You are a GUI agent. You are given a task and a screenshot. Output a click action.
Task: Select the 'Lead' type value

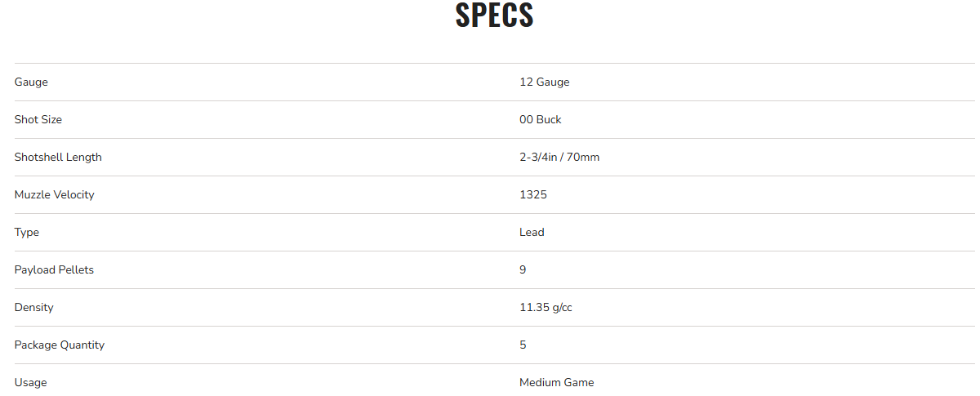[x=532, y=232]
